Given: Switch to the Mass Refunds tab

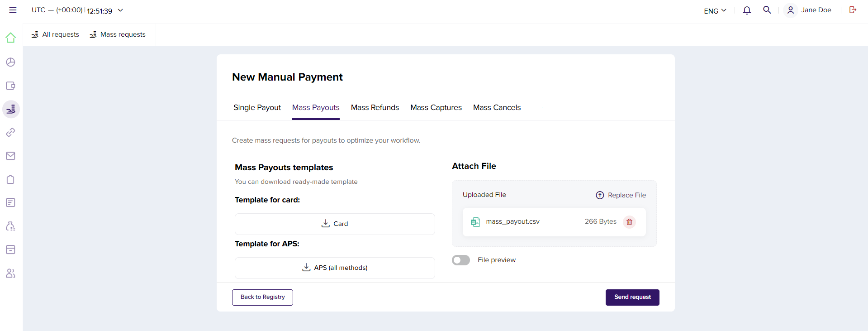Looking at the screenshot, I should tap(375, 107).
